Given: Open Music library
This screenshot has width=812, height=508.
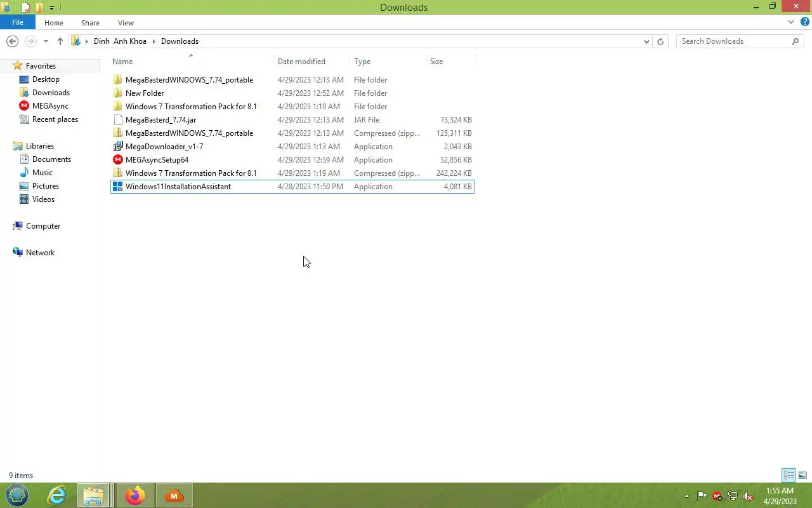Looking at the screenshot, I should point(43,173).
